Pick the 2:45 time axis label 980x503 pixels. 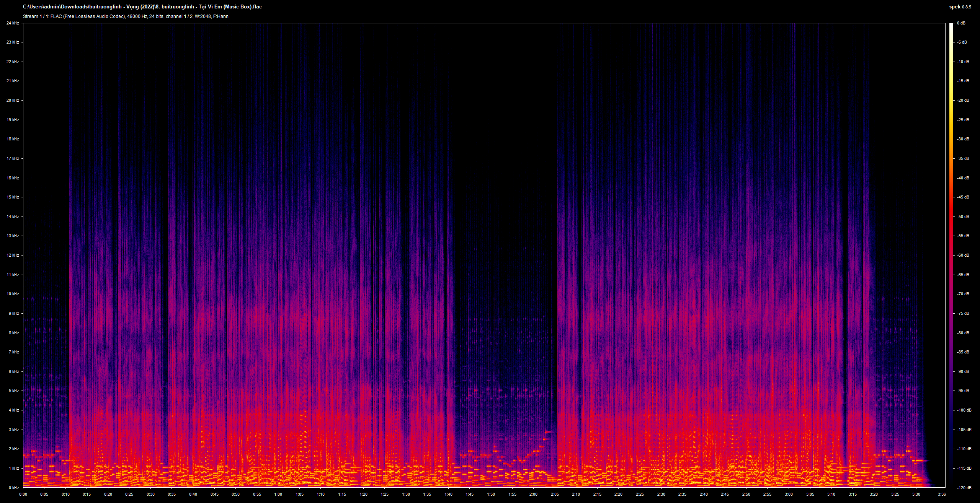point(725,494)
